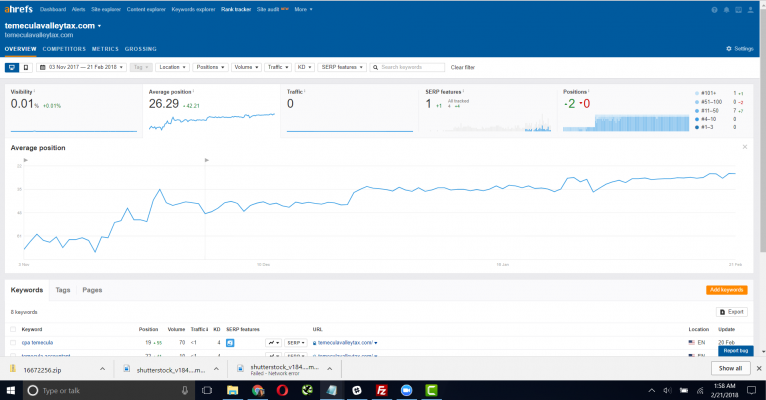Close the Average position chart
The width and height of the screenshot is (766, 400).
[x=744, y=147]
